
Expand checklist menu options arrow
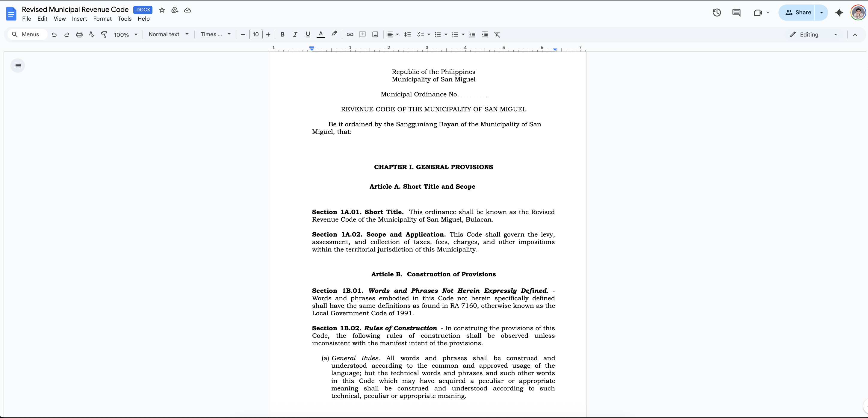coord(429,34)
